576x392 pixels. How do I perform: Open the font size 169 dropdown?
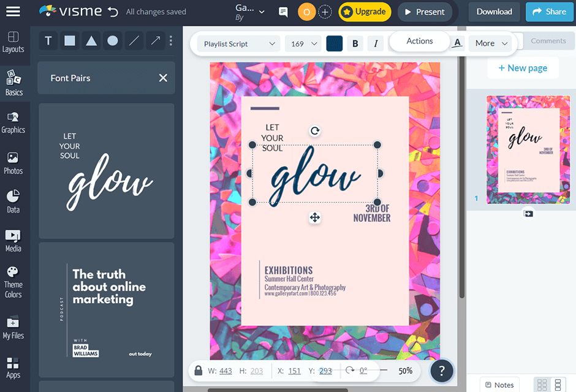pos(303,43)
